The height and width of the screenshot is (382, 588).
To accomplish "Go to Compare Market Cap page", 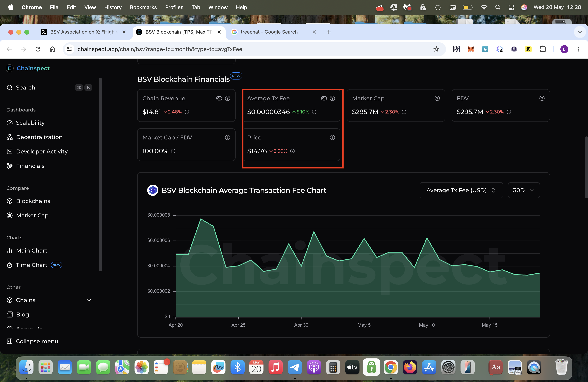I will tap(28, 215).
